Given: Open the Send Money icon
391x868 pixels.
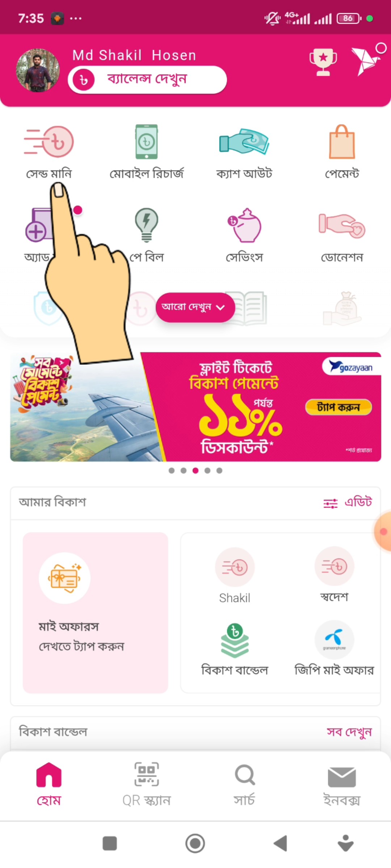Looking at the screenshot, I should click(x=49, y=141).
